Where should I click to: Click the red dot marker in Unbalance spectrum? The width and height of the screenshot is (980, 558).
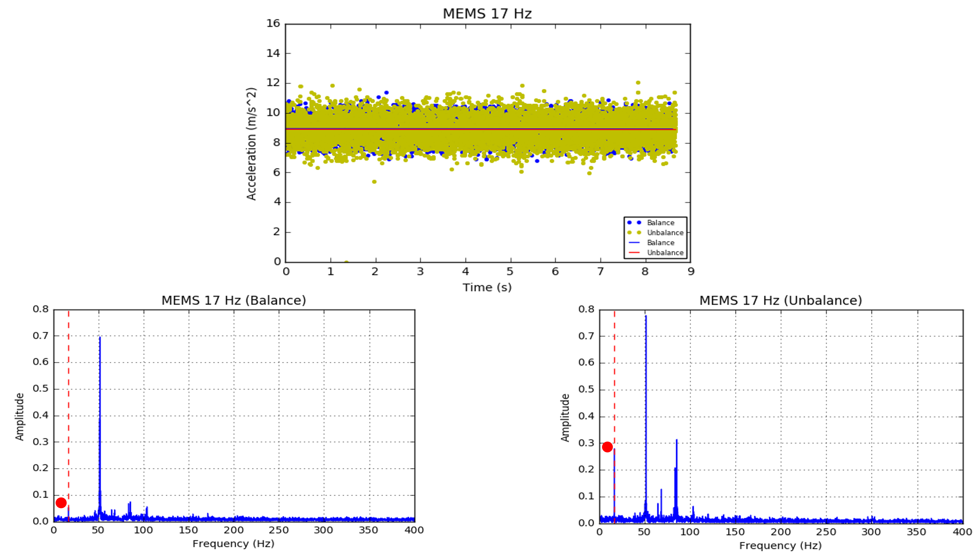(x=607, y=447)
